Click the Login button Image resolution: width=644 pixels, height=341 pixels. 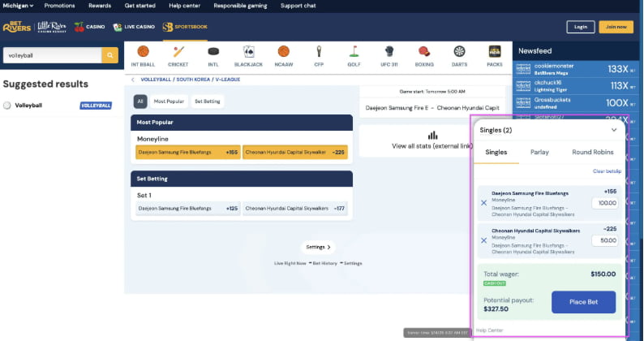pos(581,27)
